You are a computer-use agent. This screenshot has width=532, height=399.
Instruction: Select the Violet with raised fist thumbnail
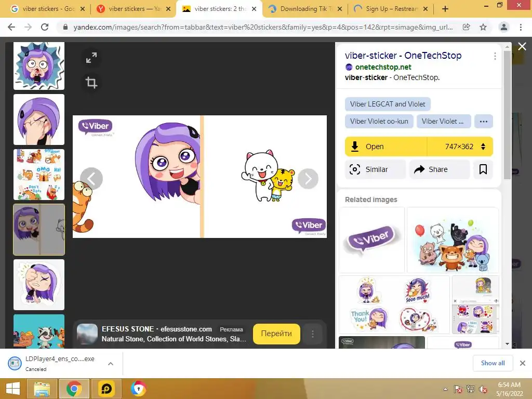click(x=39, y=285)
